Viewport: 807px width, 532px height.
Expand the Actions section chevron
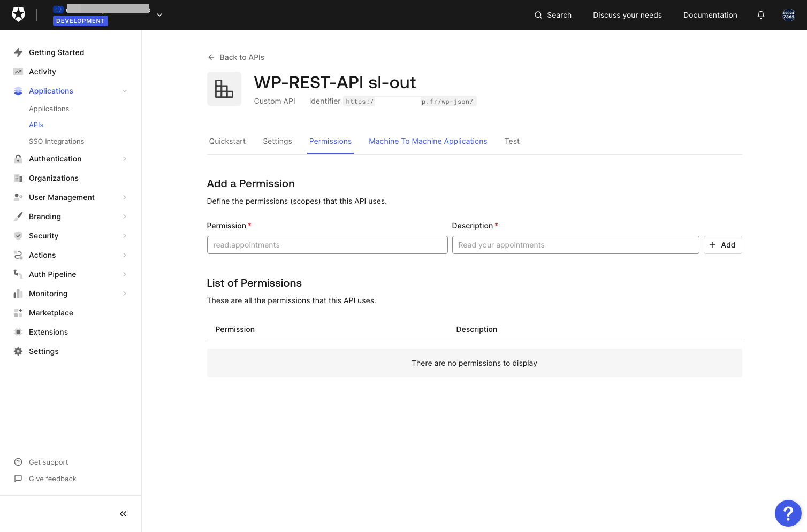click(x=125, y=255)
